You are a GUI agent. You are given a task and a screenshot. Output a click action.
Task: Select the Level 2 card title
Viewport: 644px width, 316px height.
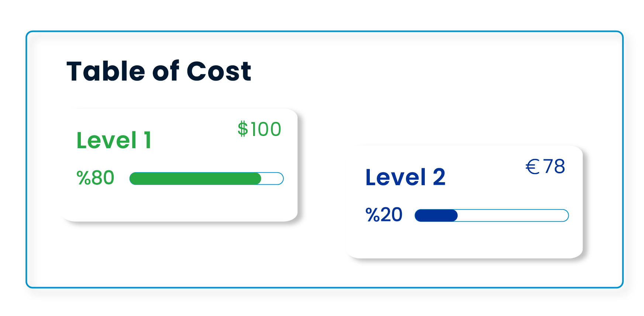click(405, 177)
